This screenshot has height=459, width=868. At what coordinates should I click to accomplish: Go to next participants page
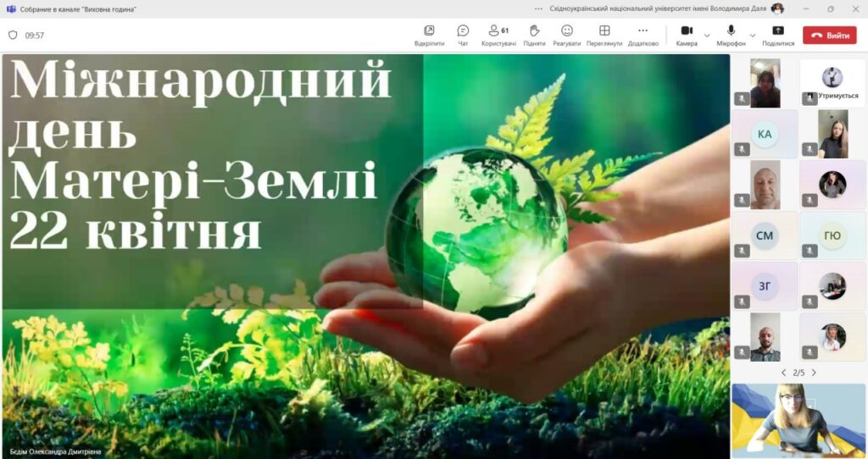(814, 373)
